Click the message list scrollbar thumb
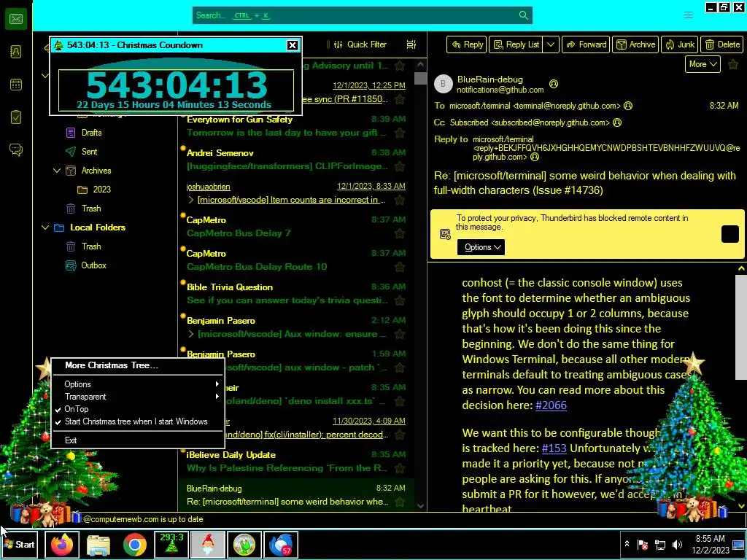The image size is (747, 560). (x=420, y=78)
